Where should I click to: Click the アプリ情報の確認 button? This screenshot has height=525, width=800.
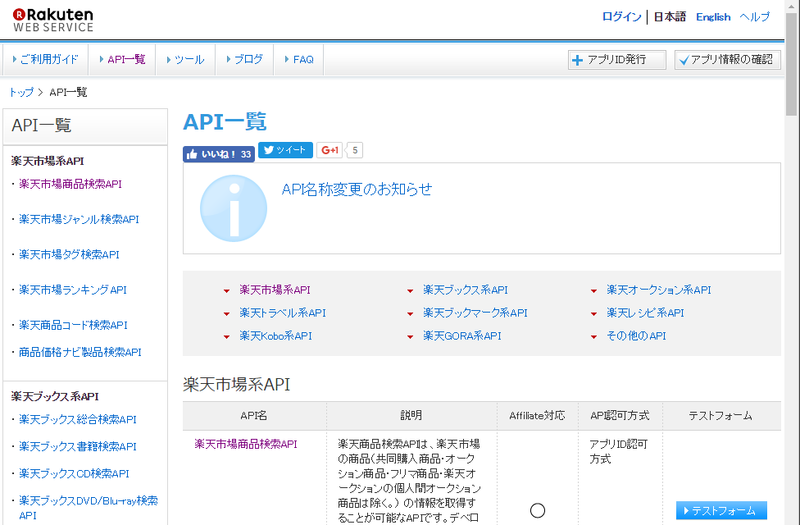click(x=727, y=60)
